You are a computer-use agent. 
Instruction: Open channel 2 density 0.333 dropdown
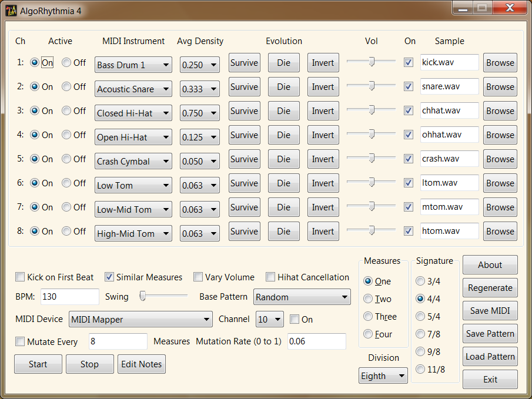point(199,89)
